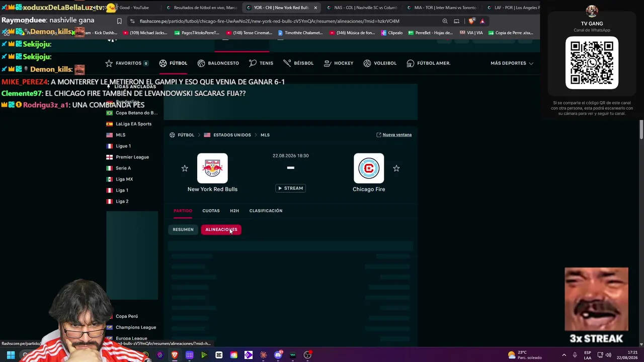Favorite Chicago Fire with star
Viewport: 644px width, 362px height.
tap(396, 168)
